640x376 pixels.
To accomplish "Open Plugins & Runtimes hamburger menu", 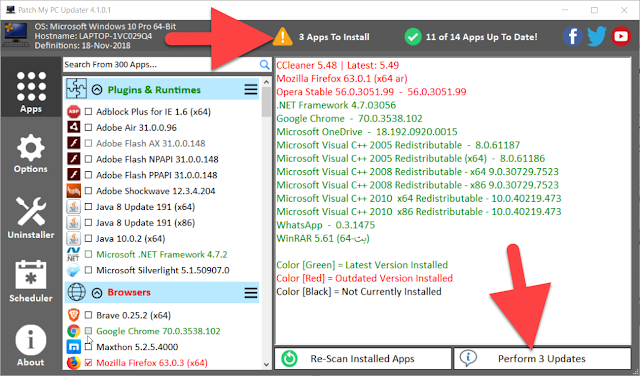I will 251,89.
